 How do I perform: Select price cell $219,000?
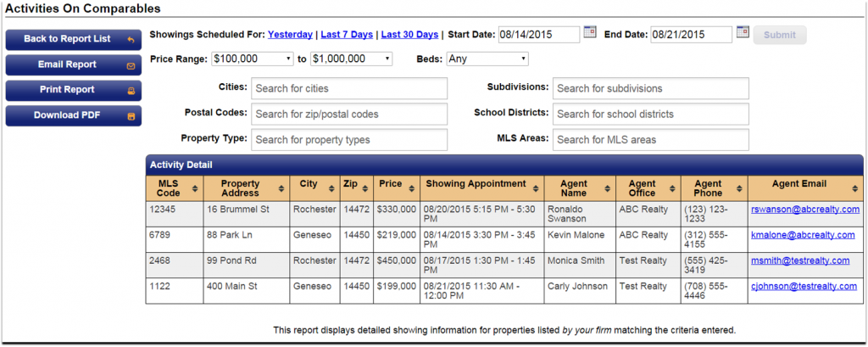coord(397,239)
